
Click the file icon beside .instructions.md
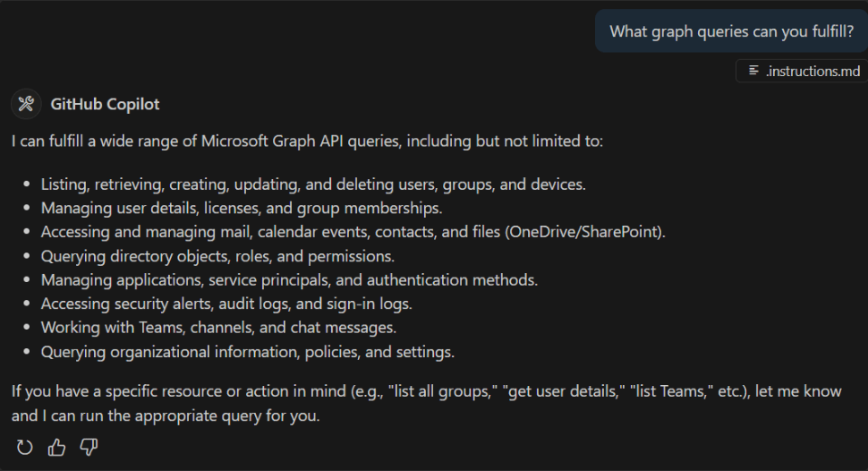[753, 71]
